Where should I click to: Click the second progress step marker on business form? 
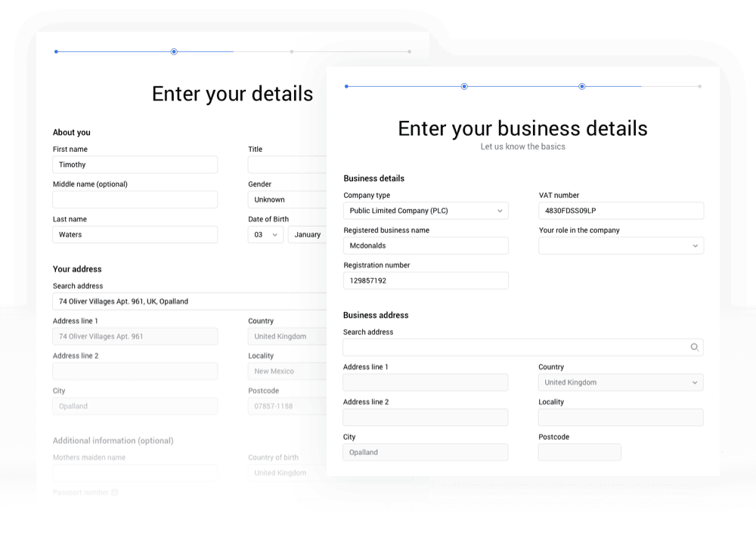click(x=464, y=86)
